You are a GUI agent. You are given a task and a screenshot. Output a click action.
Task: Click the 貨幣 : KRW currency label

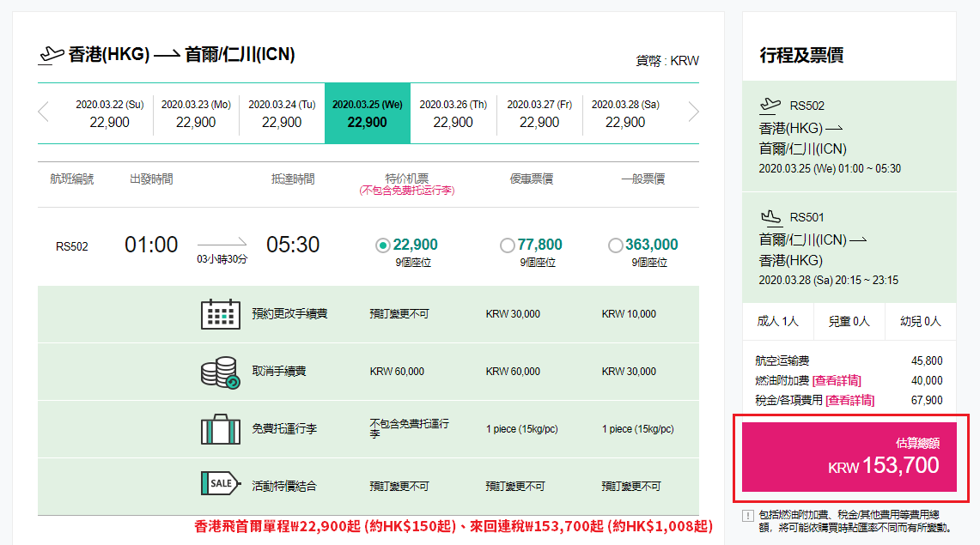coord(667,61)
